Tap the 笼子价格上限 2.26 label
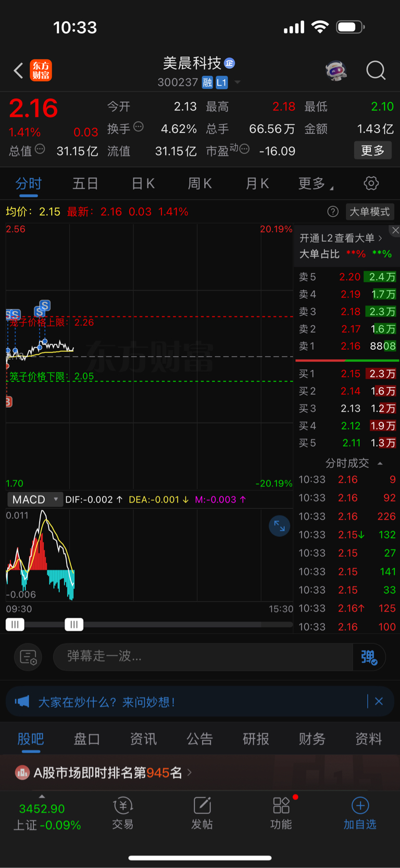The image size is (400, 868). click(x=52, y=323)
